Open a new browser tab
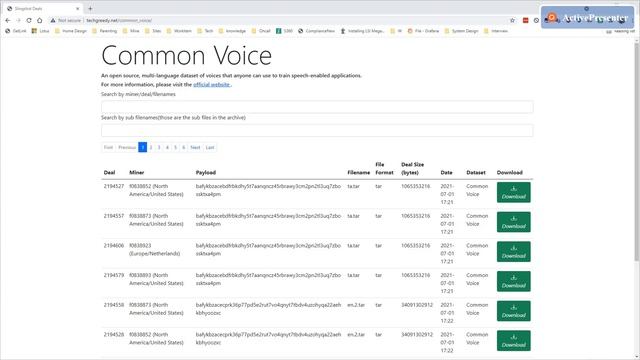The width and height of the screenshot is (640, 360). 90,8
